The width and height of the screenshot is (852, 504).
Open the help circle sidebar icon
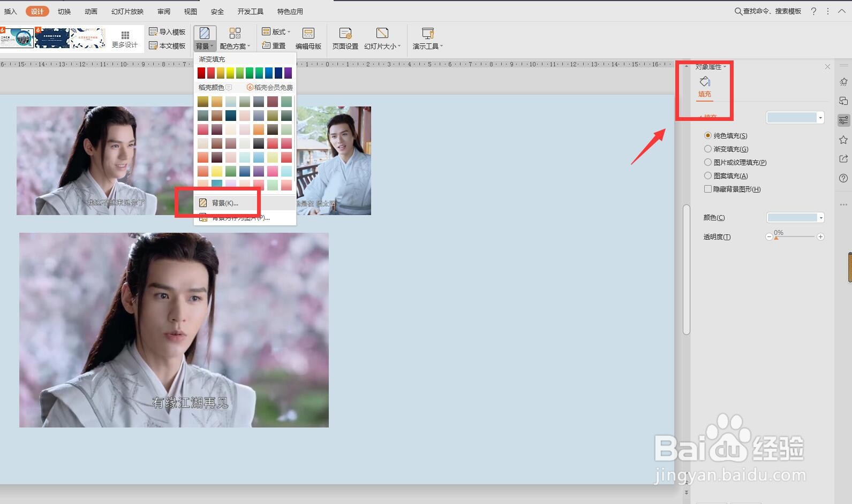click(x=843, y=178)
